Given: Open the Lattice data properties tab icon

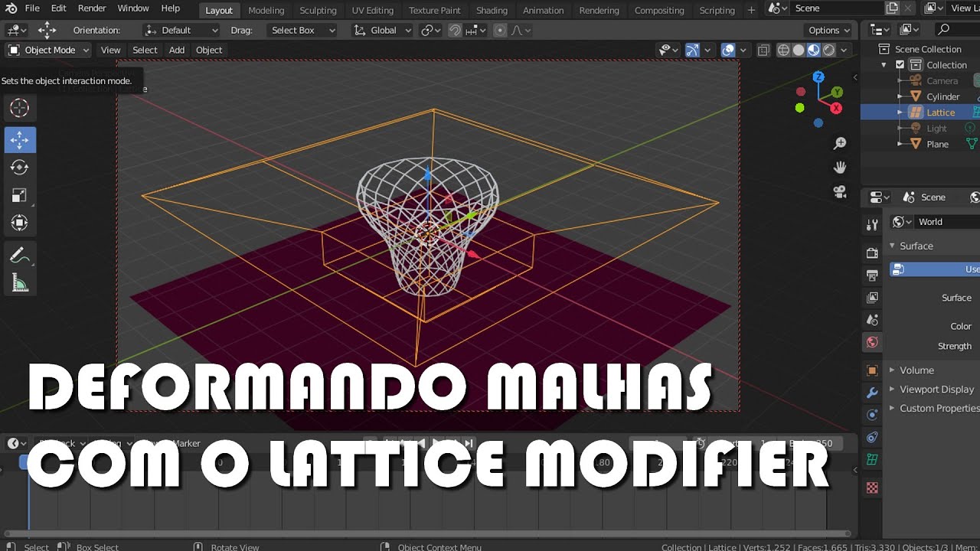Looking at the screenshot, I should tap(872, 459).
